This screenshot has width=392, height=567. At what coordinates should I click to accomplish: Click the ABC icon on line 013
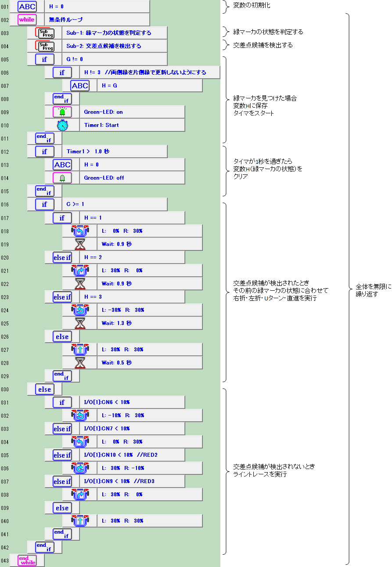click(x=62, y=165)
